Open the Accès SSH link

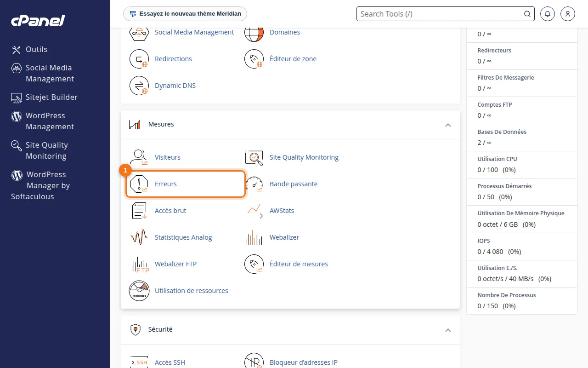tap(170, 362)
